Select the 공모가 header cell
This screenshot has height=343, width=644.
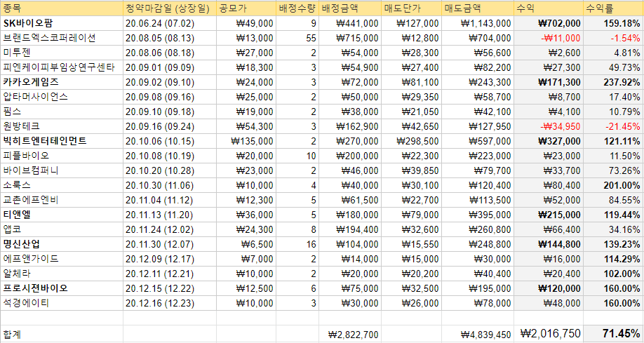click(x=246, y=8)
